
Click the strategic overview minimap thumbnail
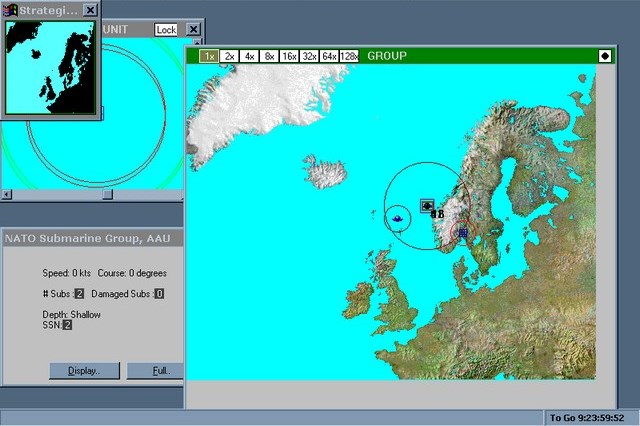(x=50, y=68)
